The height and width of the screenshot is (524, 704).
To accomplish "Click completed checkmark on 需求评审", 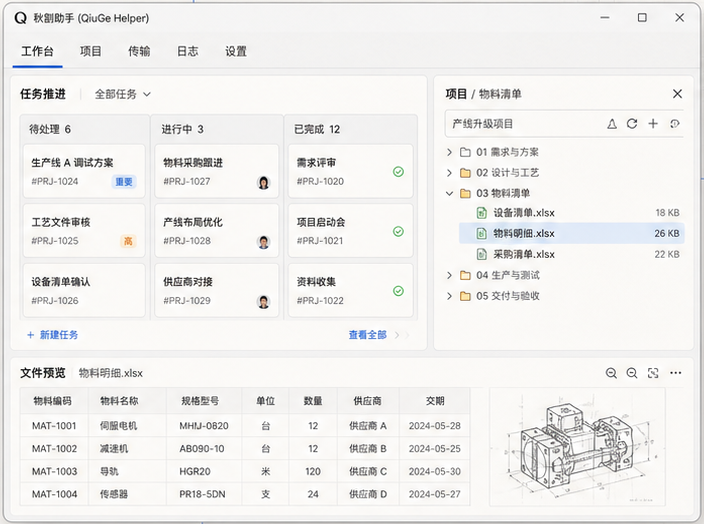I will coord(398,172).
